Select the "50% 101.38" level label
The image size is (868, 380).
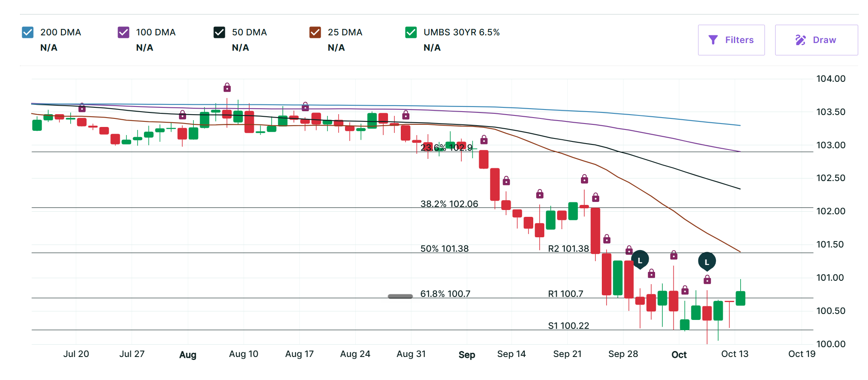[445, 248]
